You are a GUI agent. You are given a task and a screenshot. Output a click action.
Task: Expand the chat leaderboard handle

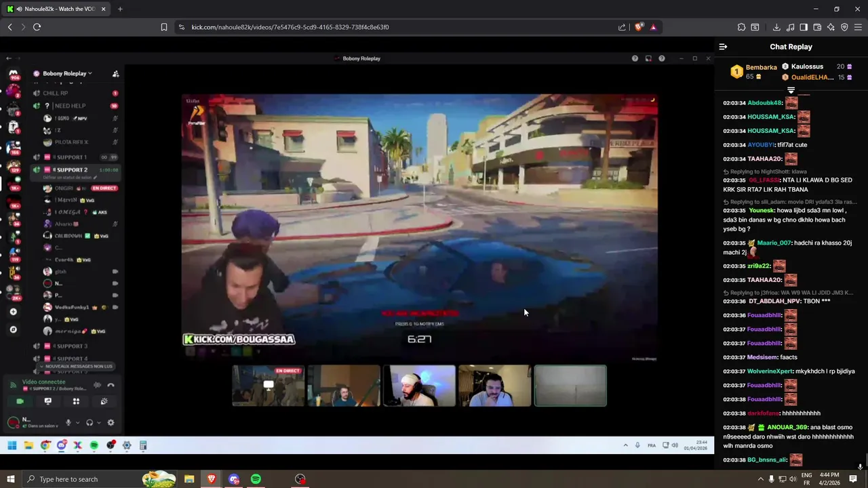coord(791,90)
